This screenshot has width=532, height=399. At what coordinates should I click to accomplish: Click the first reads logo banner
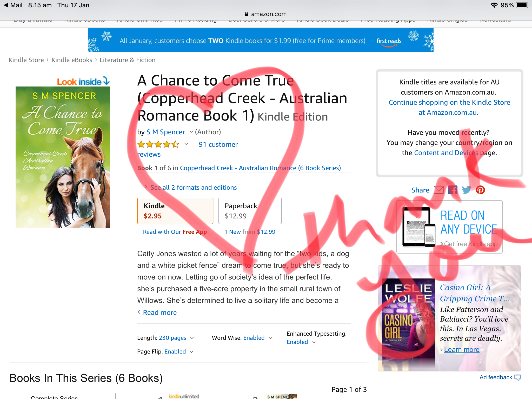(389, 41)
